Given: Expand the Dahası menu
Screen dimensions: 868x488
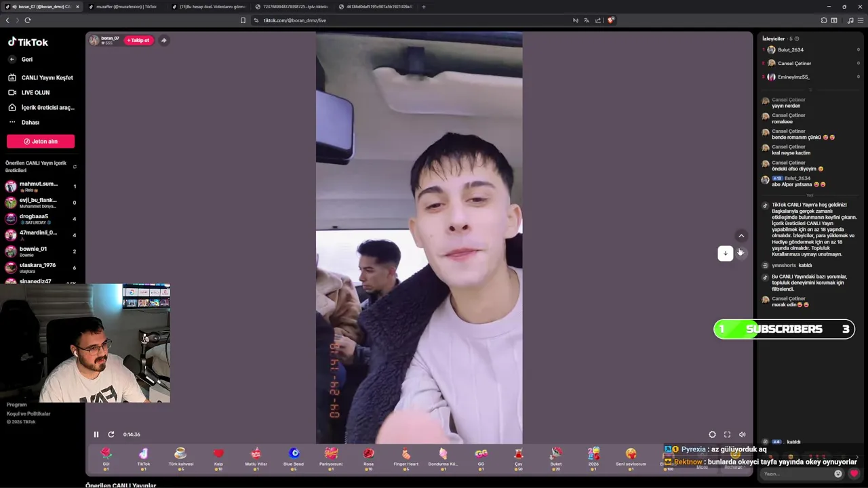Looking at the screenshot, I should [x=24, y=122].
